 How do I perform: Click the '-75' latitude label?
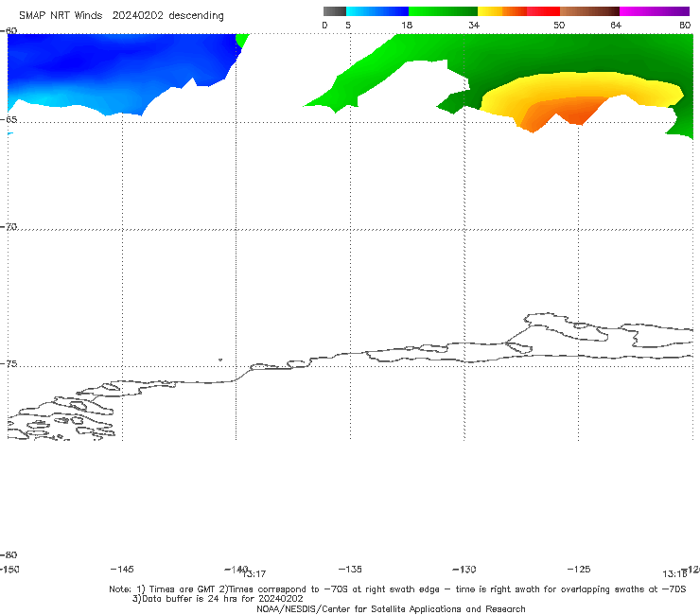point(9,363)
